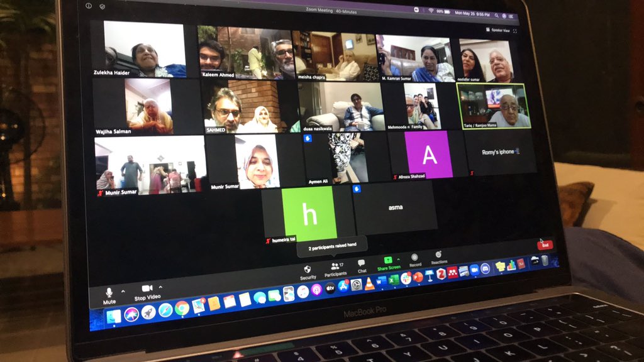Click the encryption shield icon at top left
The height and width of the screenshot is (362, 644).
tap(103, 6)
